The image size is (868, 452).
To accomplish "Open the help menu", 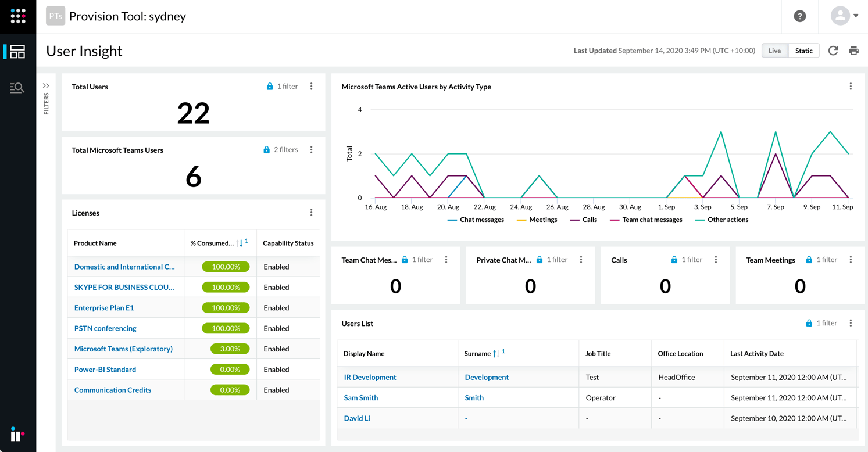I will (799, 16).
